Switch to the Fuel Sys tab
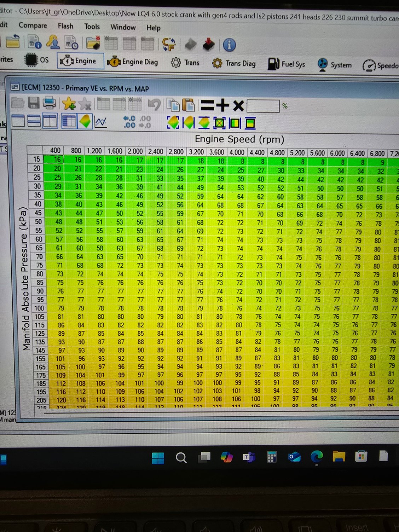399x532 pixels. click(x=287, y=64)
